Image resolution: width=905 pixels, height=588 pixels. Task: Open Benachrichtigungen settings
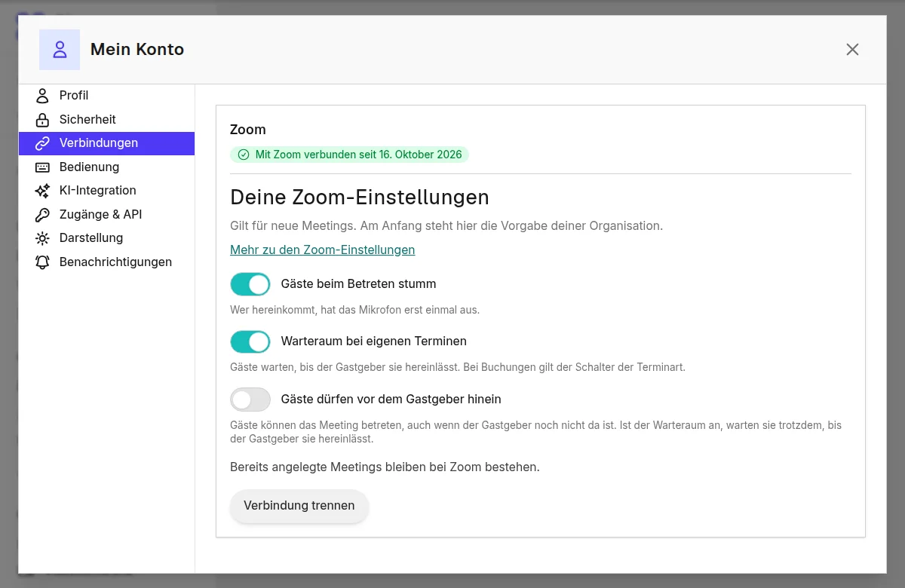106,262
